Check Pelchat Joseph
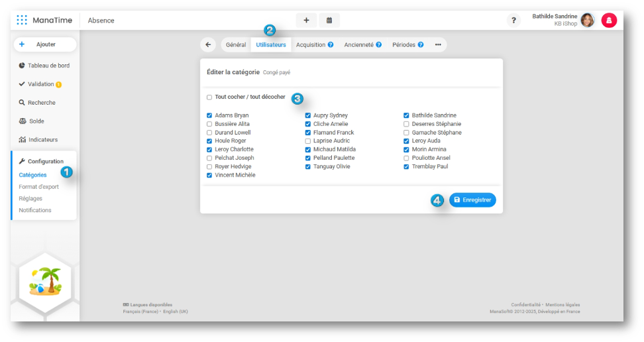The image size is (644, 342). pos(209,158)
